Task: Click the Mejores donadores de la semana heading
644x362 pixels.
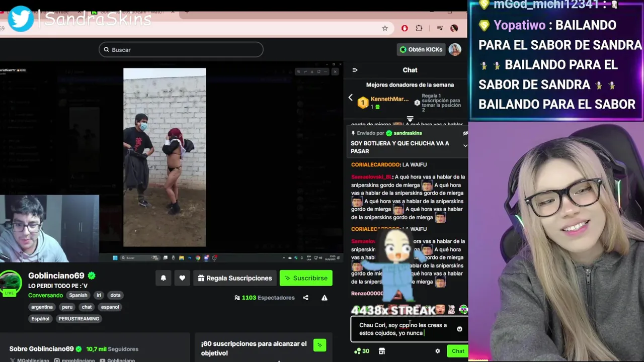Action: [410, 85]
